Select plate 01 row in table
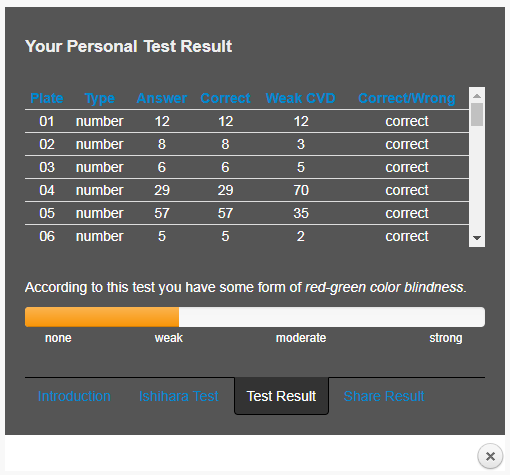The height and width of the screenshot is (475, 510). pos(247,121)
